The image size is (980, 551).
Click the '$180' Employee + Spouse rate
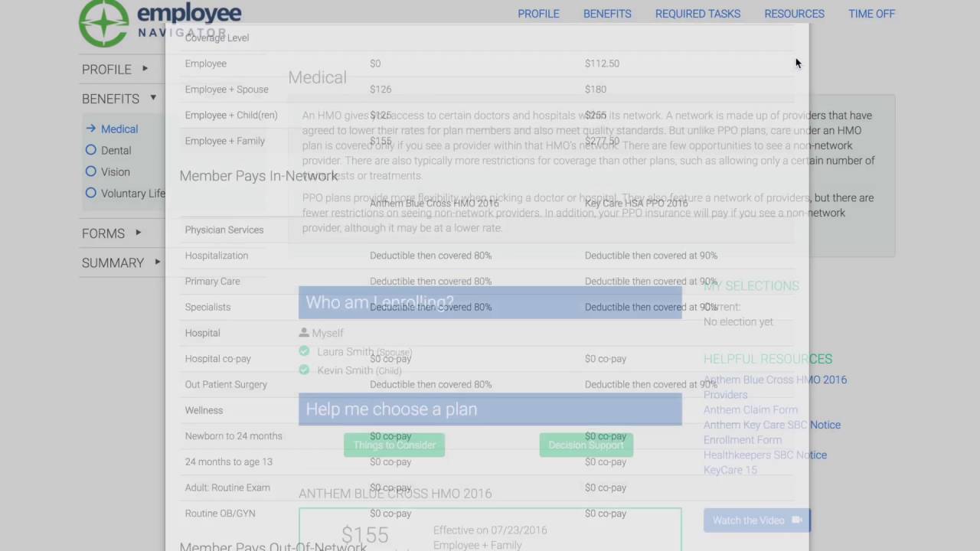point(596,90)
